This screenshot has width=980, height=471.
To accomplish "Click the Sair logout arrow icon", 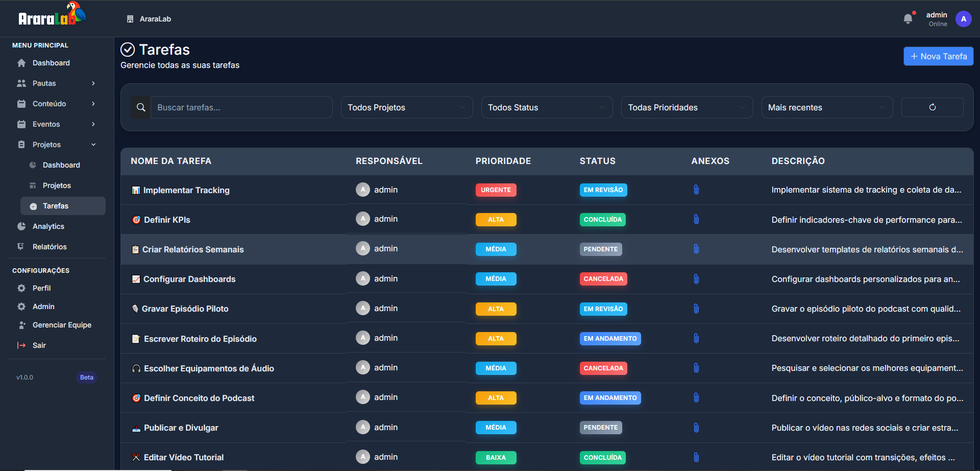I will (21, 345).
